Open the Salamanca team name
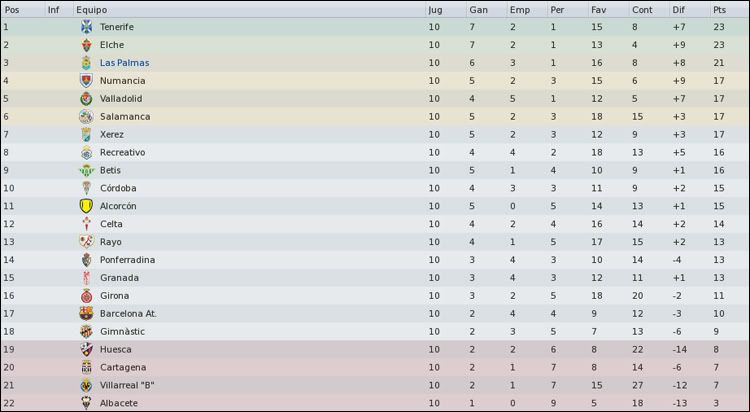The height and width of the screenshot is (412, 750). (125, 116)
